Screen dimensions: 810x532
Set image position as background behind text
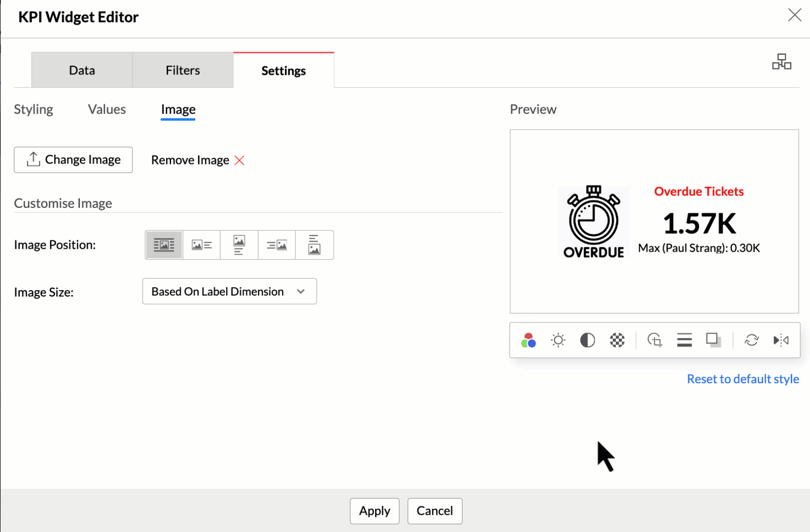click(x=164, y=245)
